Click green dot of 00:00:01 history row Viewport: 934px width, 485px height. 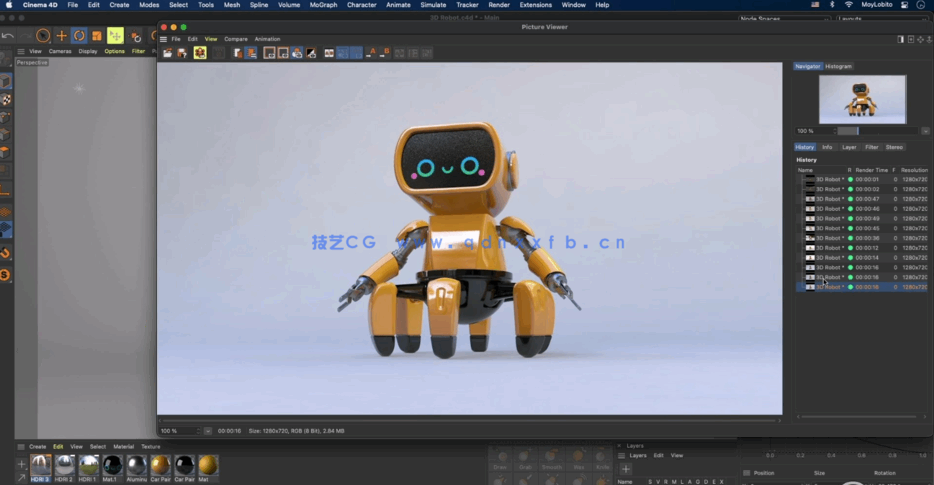click(x=851, y=179)
